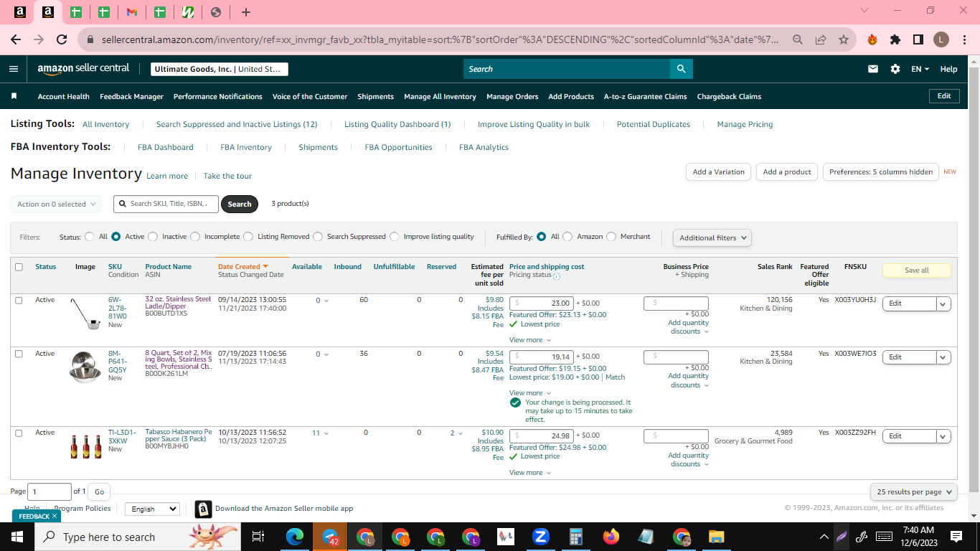Open the English language dropdown in footer
The height and width of the screenshot is (551, 980).
pos(152,509)
